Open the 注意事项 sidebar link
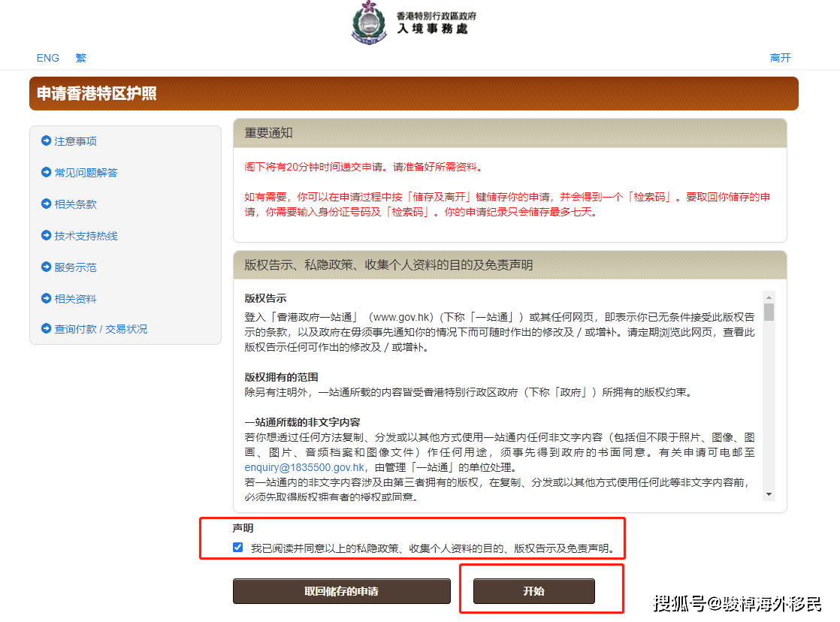This screenshot has height=622, width=840. (75, 141)
